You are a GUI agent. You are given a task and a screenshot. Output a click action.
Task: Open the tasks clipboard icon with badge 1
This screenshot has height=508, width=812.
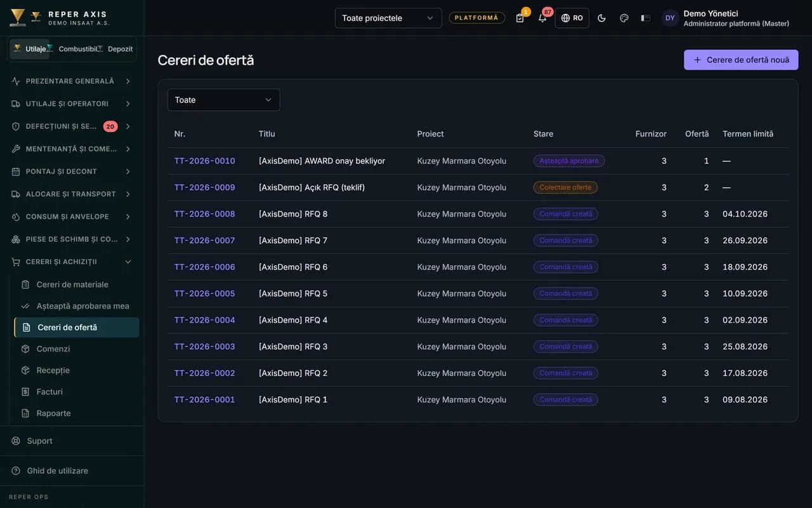(520, 18)
